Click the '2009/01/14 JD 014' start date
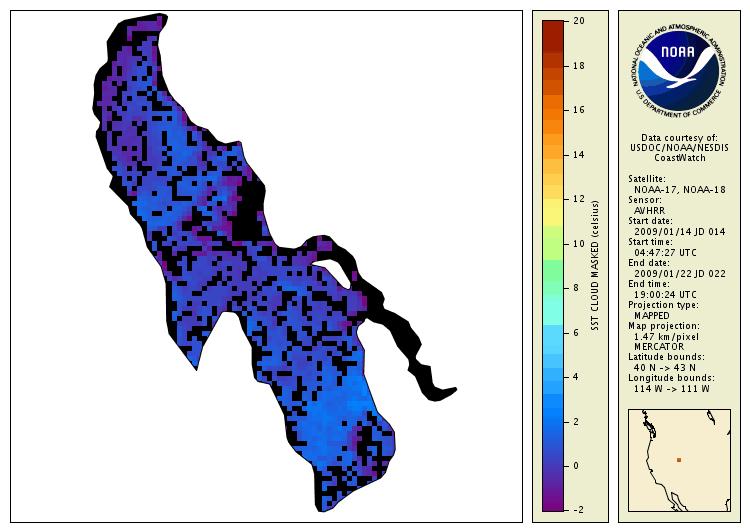The height and width of the screenshot is (532, 750). coord(680,232)
